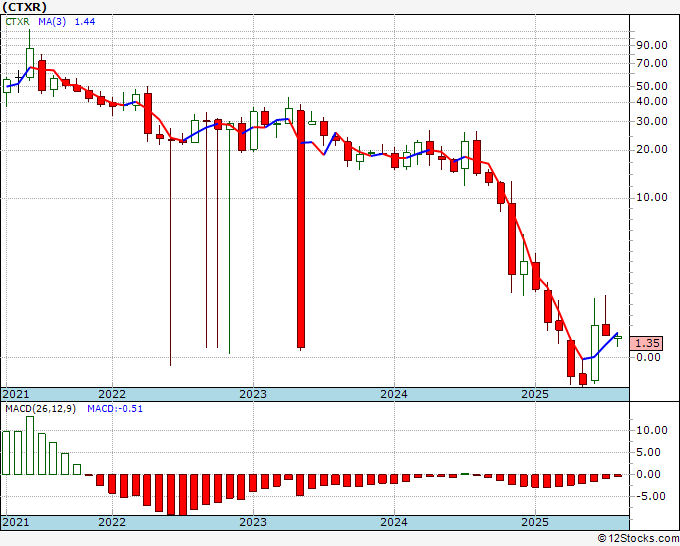The width and height of the screenshot is (680, 546).
Task: Click the 1.44 moving average value
Action: 85,22
